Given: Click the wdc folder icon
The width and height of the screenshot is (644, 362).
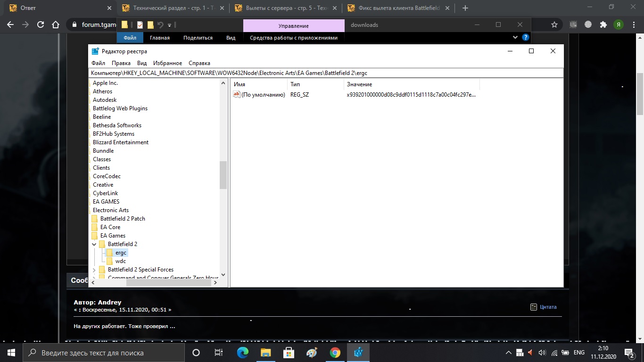Looking at the screenshot, I should (110, 261).
